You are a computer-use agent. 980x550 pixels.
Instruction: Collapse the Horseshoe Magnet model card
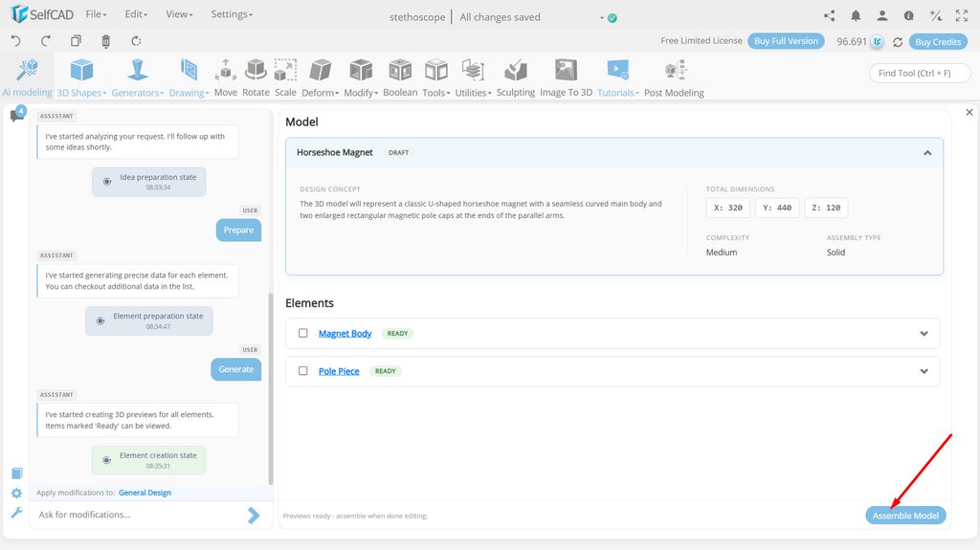coord(927,152)
